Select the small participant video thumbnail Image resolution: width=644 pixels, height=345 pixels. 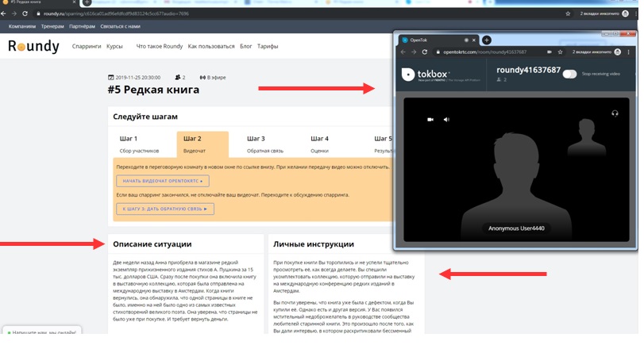(x=587, y=136)
